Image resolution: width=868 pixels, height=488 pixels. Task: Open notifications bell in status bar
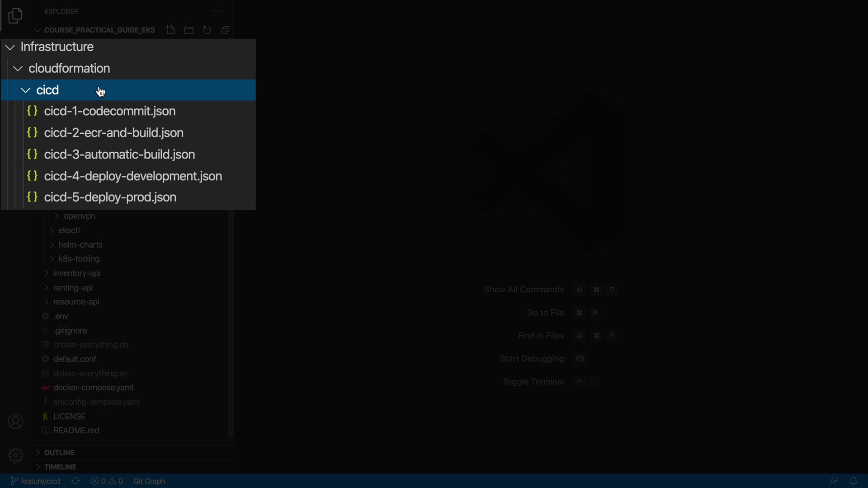click(854, 481)
